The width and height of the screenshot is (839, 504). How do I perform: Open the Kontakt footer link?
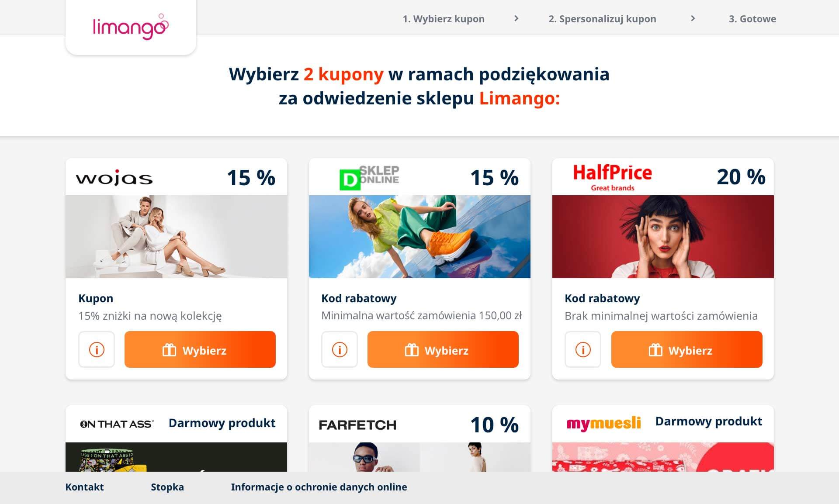click(84, 487)
